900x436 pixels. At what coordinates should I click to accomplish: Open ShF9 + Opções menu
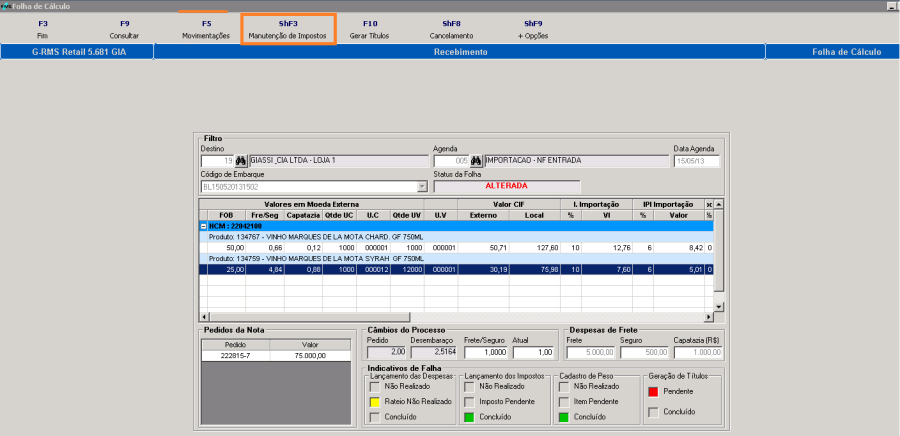click(533, 29)
